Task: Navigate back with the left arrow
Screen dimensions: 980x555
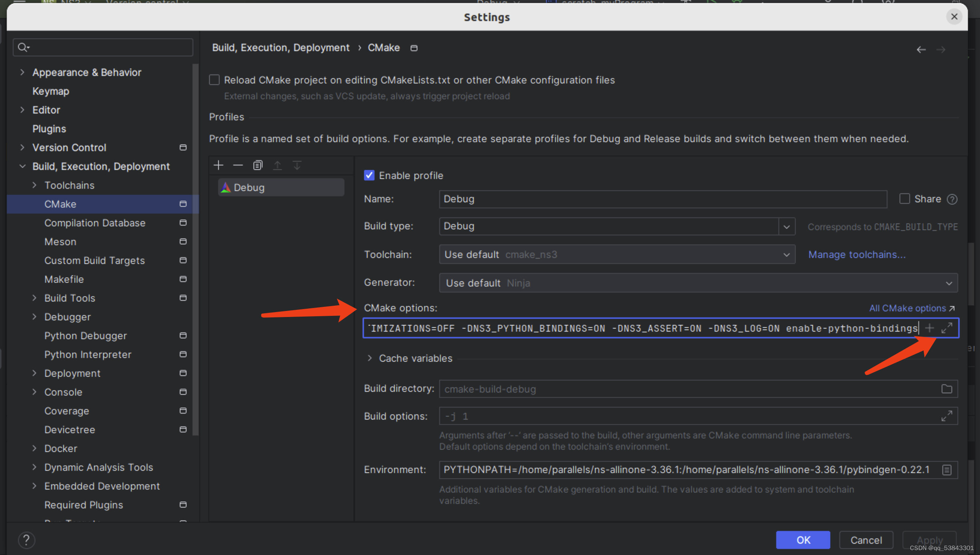Action: click(x=921, y=50)
